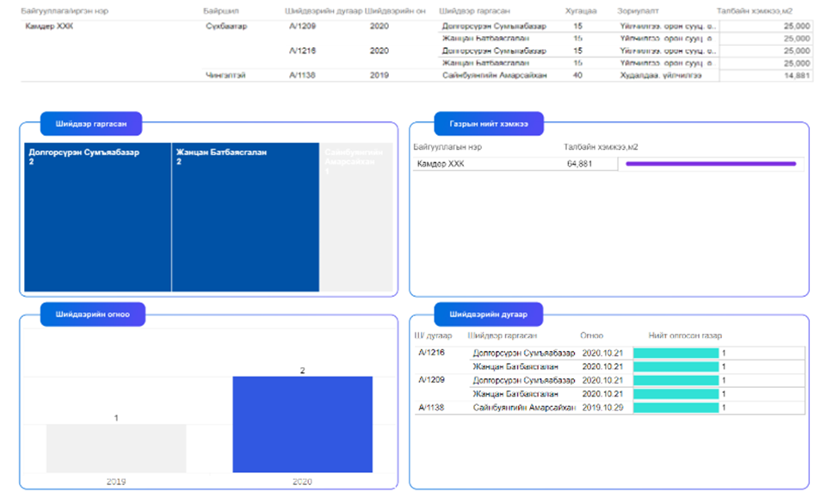Click the Ш/ дугаар column header
Image resolution: width=839 pixels, height=504 pixels.
[x=433, y=335]
